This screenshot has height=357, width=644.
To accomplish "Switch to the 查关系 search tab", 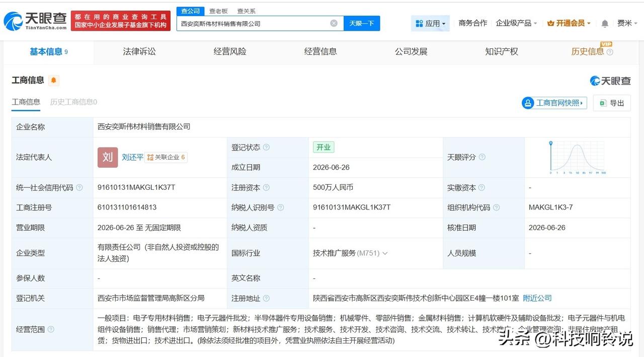I will click(x=246, y=11).
